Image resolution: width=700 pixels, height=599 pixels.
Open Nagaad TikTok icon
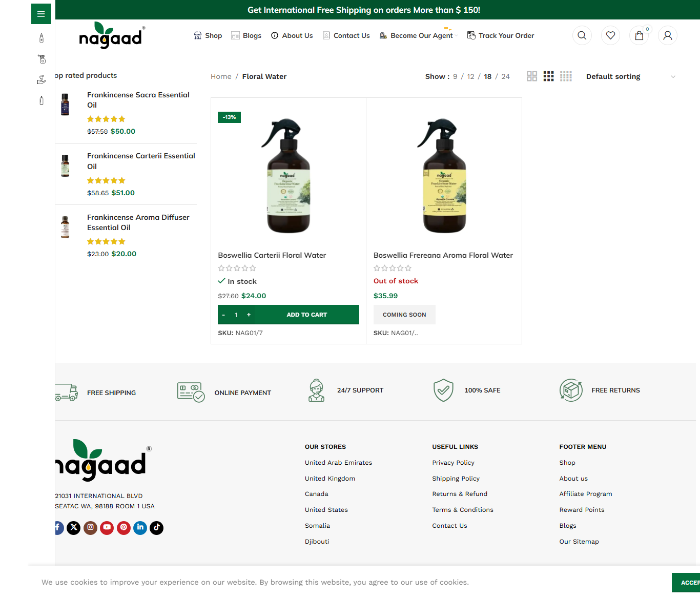point(157,528)
